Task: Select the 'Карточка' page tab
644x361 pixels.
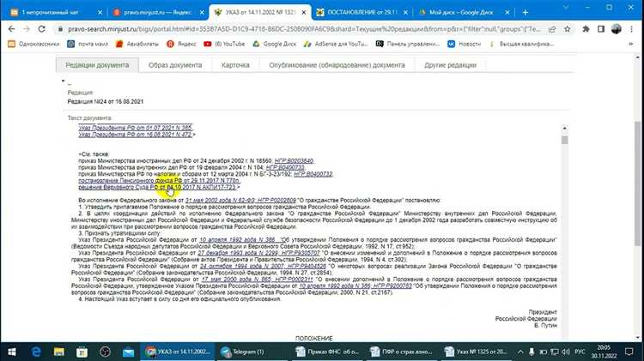Action: (x=235, y=65)
